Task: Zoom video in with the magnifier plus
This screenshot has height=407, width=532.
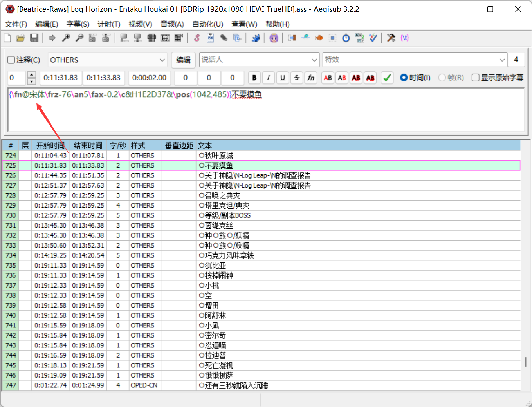Action: (x=66, y=38)
